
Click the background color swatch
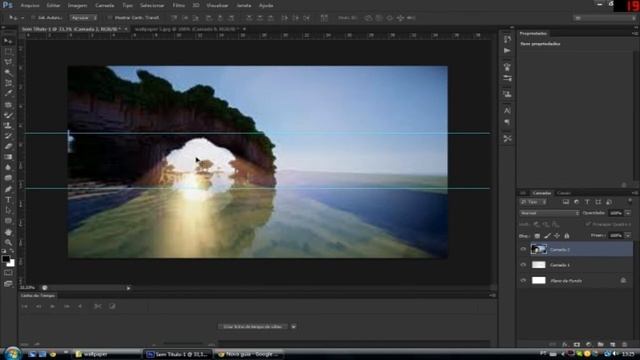(11, 264)
